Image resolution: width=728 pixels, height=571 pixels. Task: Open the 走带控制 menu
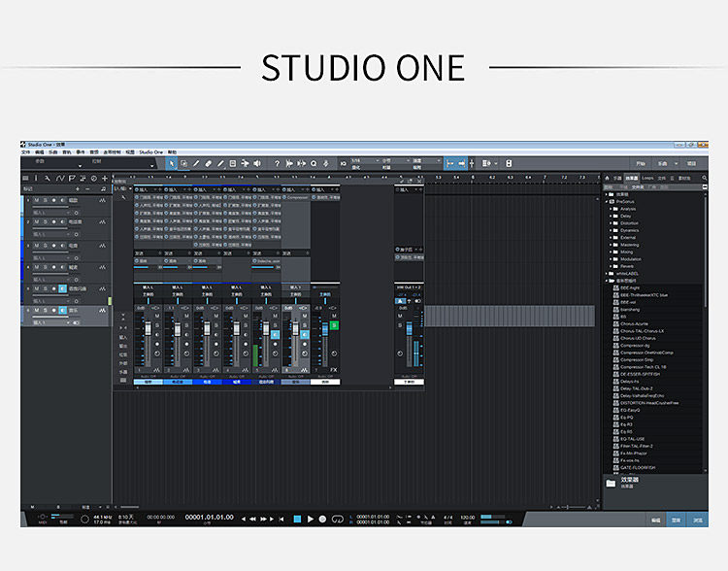coord(112,151)
